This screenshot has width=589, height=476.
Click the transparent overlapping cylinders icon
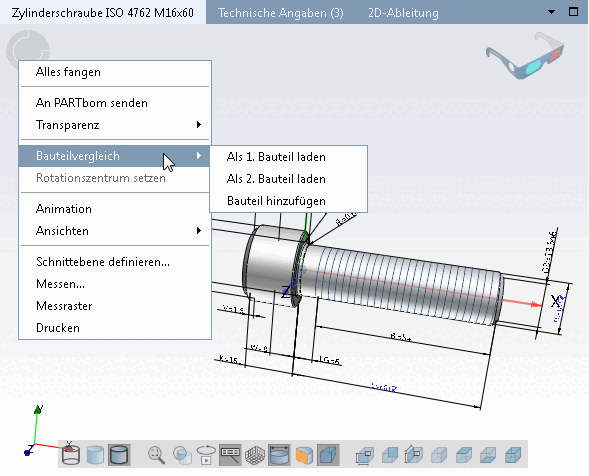tap(182, 455)
